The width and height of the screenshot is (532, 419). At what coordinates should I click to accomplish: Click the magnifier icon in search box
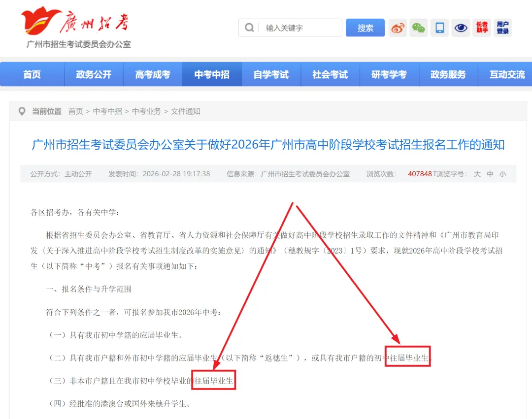[x=249, y=28]
